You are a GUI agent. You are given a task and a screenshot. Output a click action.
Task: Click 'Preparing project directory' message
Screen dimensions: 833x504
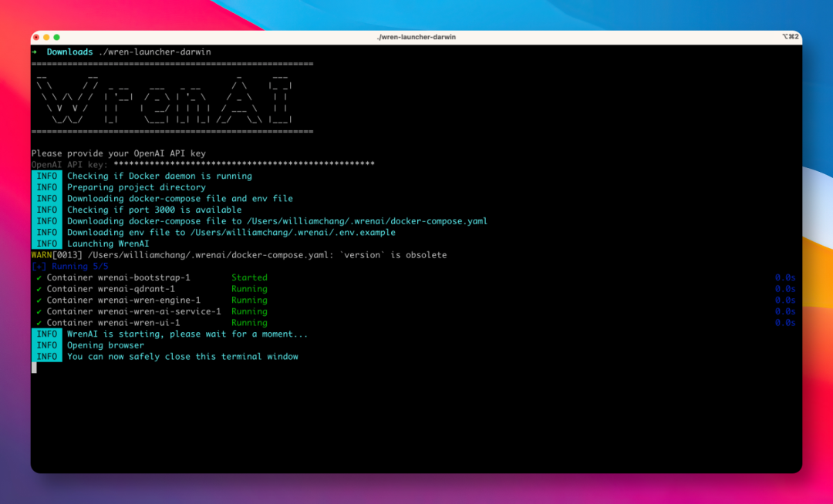[x=136, y=187]
